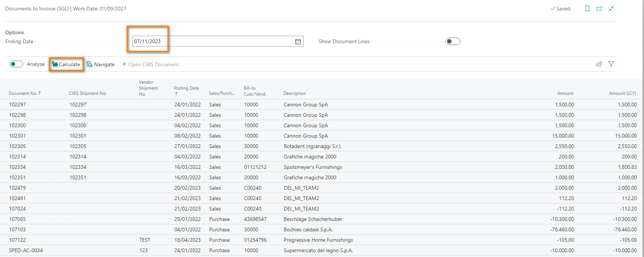Viewport: 644px width, 257px height.
Task: Click amount 15,000.00 in Amount column
Action: 563,136
